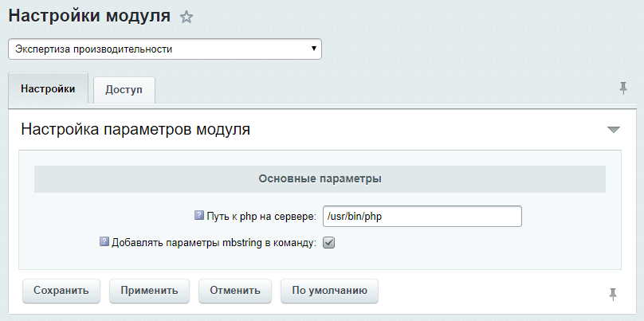The width and height of the screenshot is (644, 321).
Task: Click the Основные параметры section header
Action: pos(320,178)
